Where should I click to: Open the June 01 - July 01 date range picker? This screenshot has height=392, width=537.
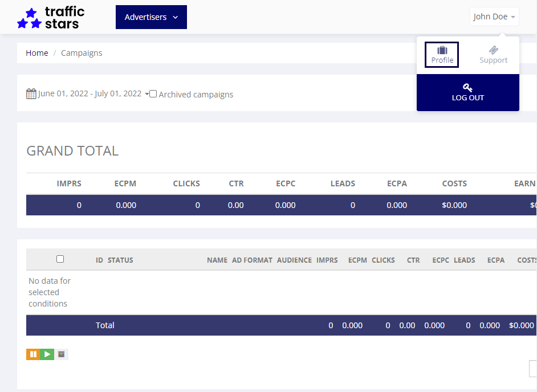coord(90,94)
